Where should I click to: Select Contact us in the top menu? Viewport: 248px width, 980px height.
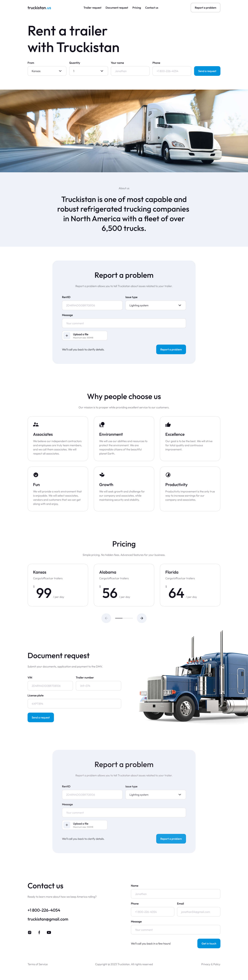tap(151, 8)
